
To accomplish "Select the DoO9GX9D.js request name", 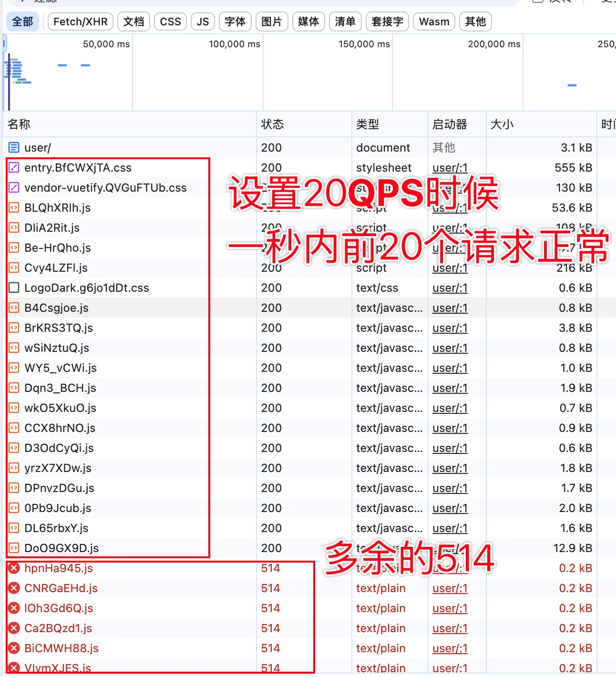I will coord(62,548).
